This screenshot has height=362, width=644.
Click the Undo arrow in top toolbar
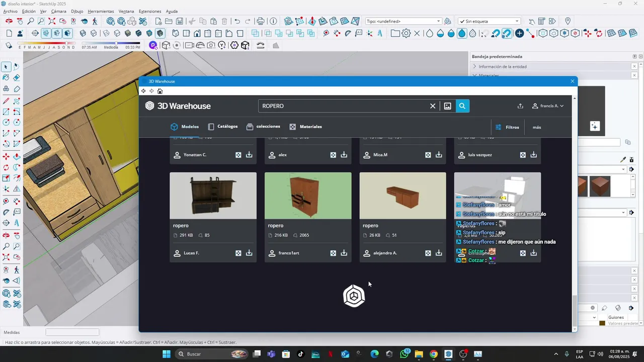237,21
